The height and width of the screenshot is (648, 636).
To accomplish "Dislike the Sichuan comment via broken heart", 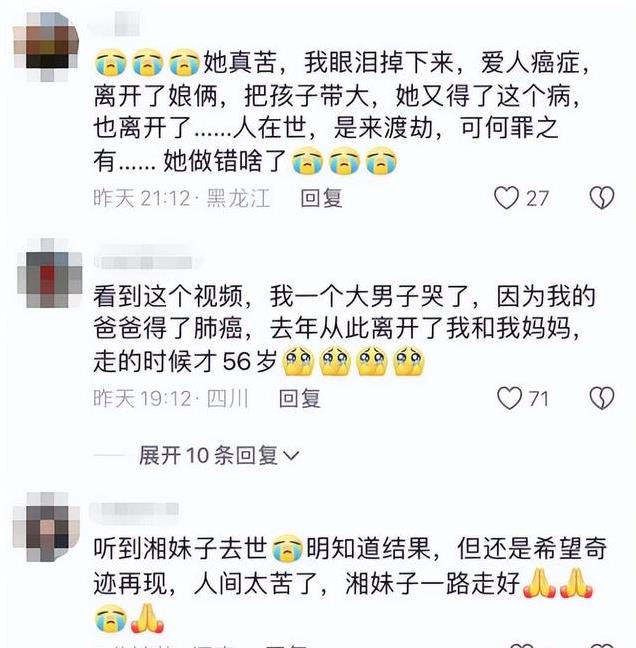I will 602,398.
